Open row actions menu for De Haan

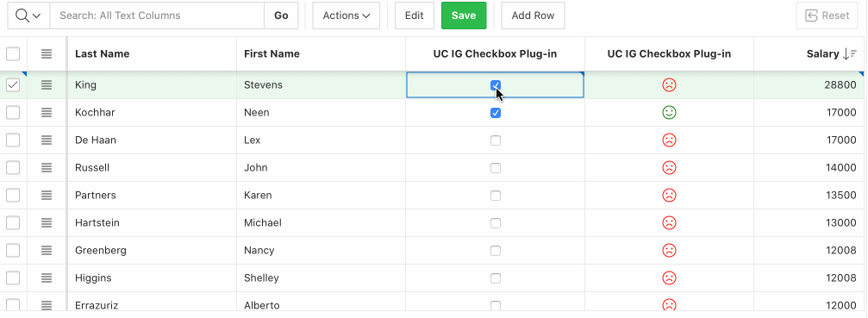click(x=47, y=140)
